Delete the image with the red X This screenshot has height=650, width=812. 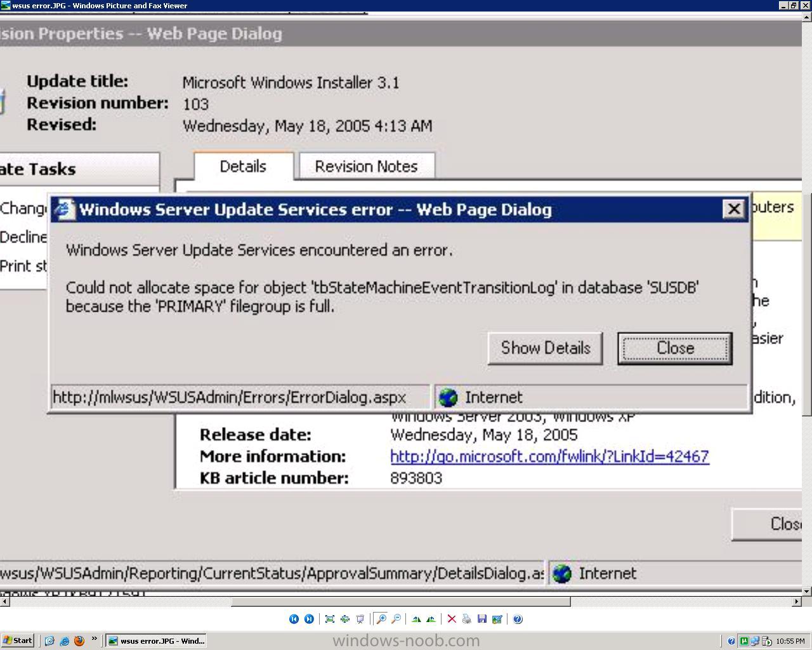pos(452,619)
